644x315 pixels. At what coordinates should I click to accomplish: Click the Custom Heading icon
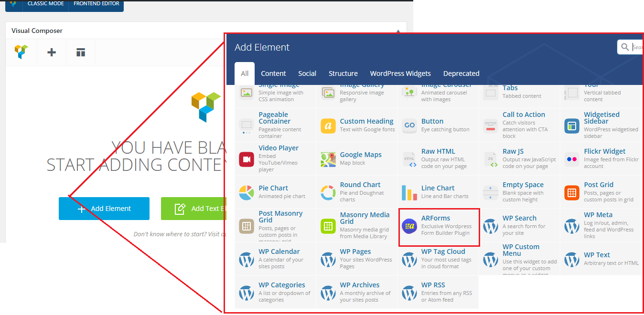point(328,126)
